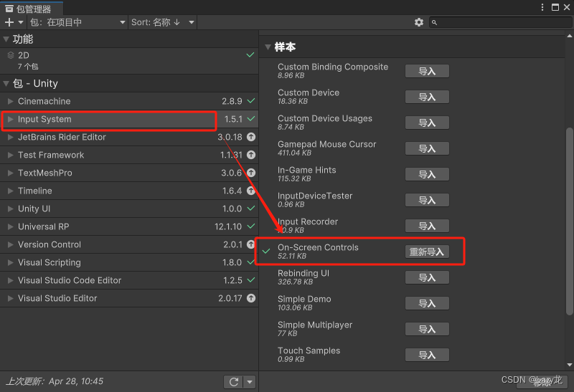Click Visual Studio Editor update-available icon
Image resolution: width=574 pixels, height=392 pixels.
[x=250, y=298]
